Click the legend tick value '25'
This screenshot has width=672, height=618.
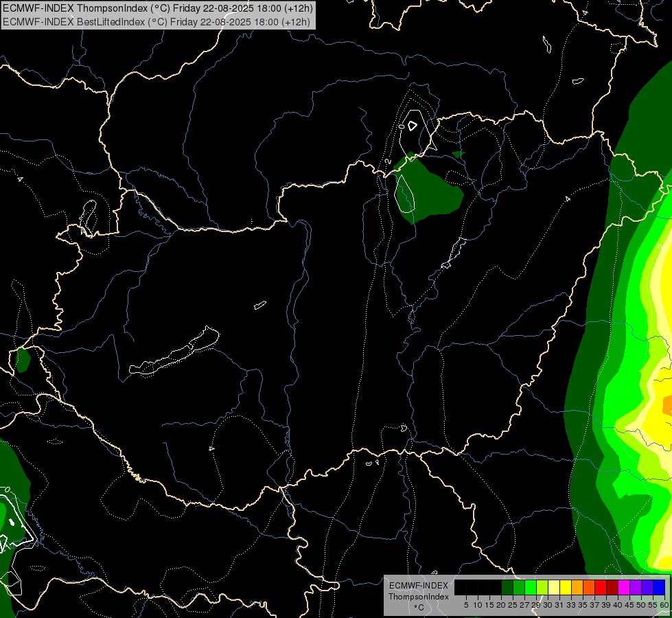coord(513,605)
